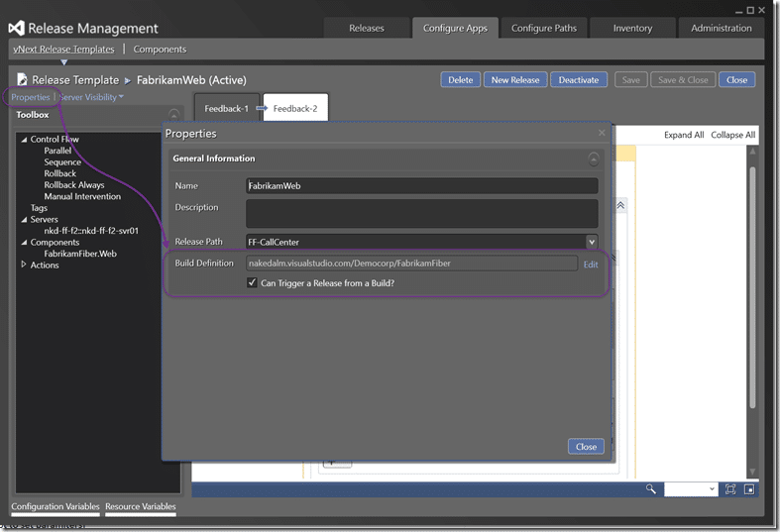Collapse the Components tree node
The image size is (780, 532).
tap(24, 243)
